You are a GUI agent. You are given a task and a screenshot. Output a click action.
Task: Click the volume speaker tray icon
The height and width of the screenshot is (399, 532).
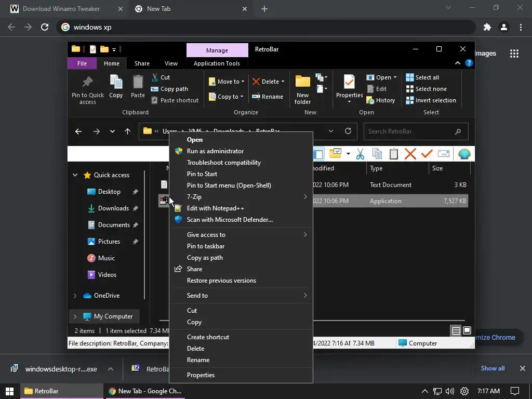coord(450,391)
